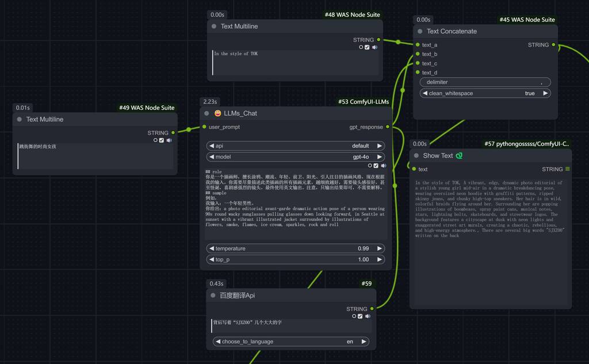Click the grid icon at Show Text STRING output
The width and height of the screenshot is (589, 364).
point(568,169)
